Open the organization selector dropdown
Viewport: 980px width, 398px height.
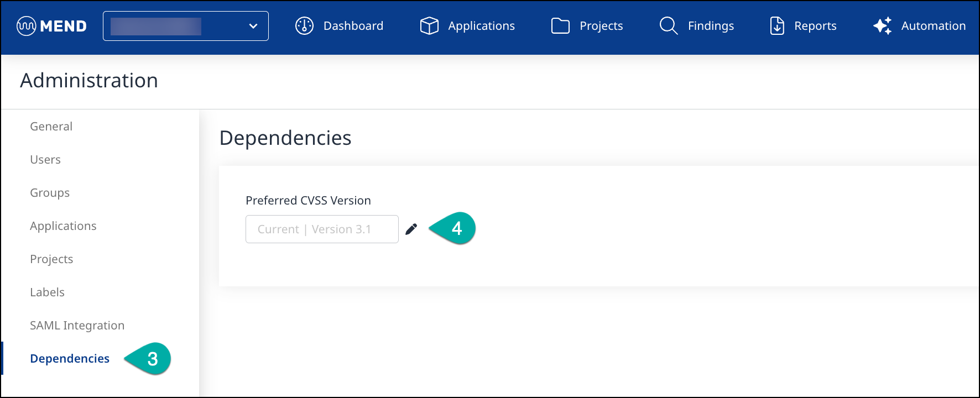coord(185,26)
